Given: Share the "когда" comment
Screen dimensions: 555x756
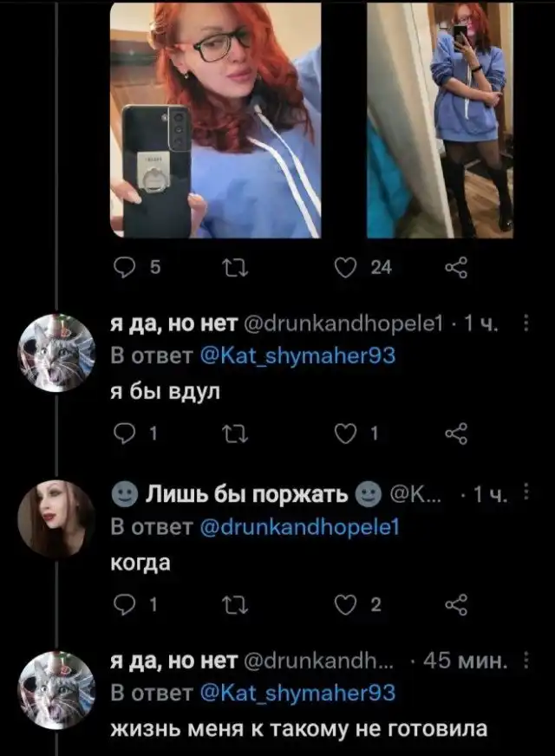Looking at the screenshot, I should click(x=454, y=605).
